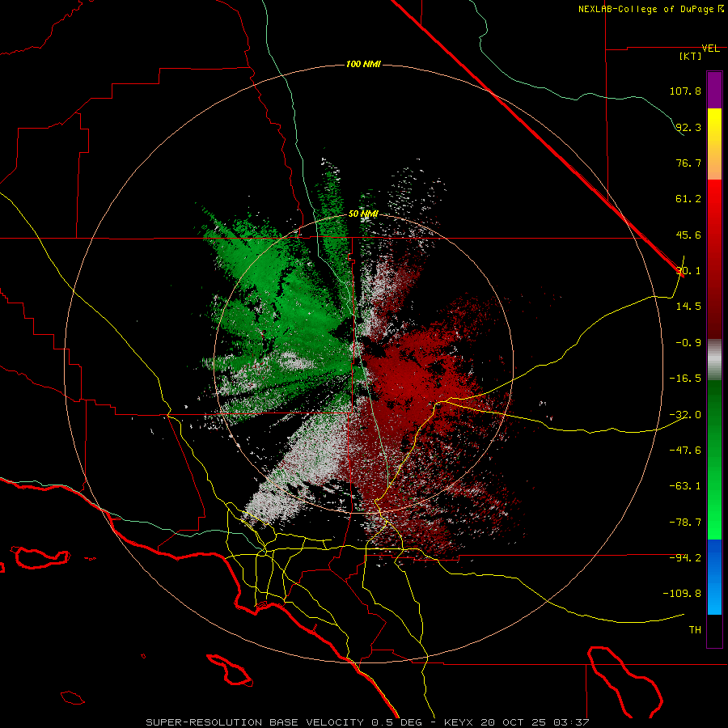The height and width of the screenshot is (728, 728).
Task: Click the 92.3 scale value
Action: [x=688, y=127]
